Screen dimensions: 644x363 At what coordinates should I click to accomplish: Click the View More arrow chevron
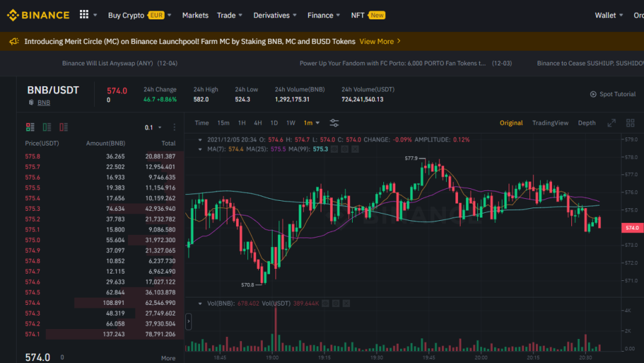(399, 41)
